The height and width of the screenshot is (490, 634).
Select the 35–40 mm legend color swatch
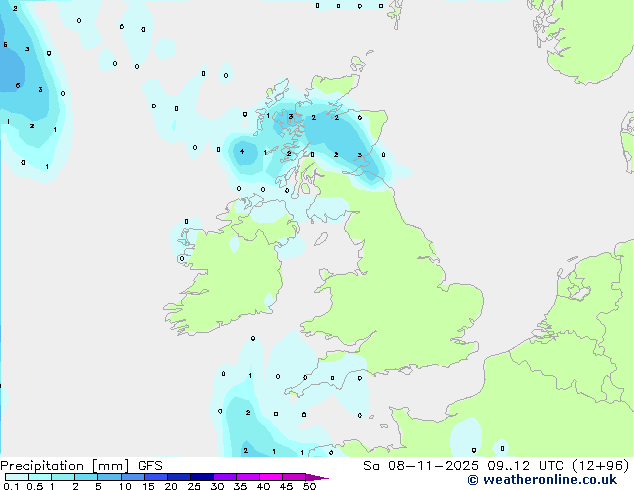248,477
